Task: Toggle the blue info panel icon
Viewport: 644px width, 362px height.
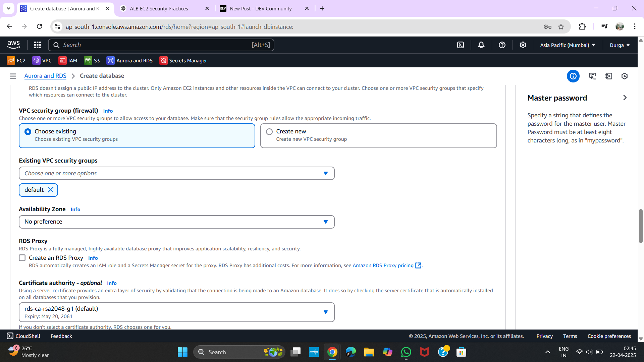Action: click(x=573, y=76)
